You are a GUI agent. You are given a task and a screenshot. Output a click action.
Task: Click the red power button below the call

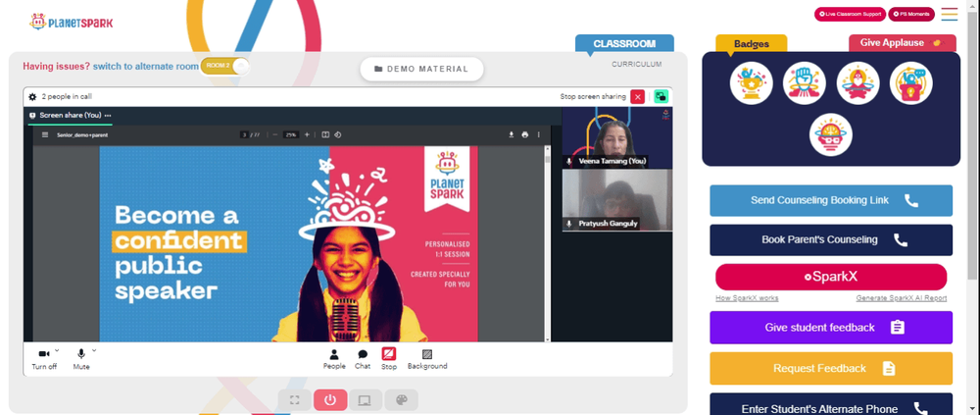point(330,400)
